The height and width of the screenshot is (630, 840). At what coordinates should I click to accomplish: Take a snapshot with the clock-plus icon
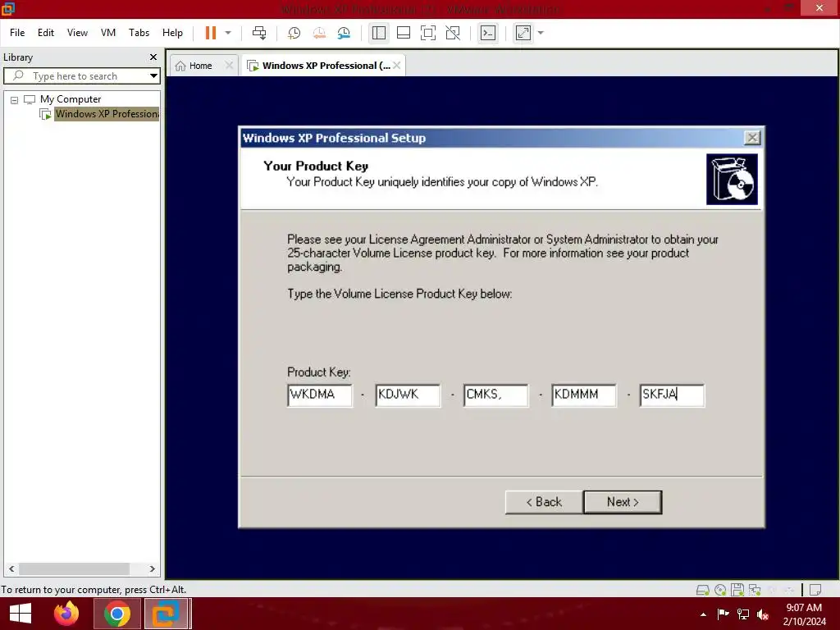(x=294, y=33)
